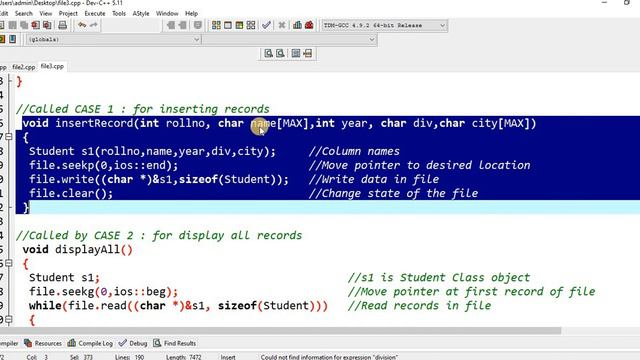Open the Compile Log bottom tab
640x360 pixels.
click(90, 343)
